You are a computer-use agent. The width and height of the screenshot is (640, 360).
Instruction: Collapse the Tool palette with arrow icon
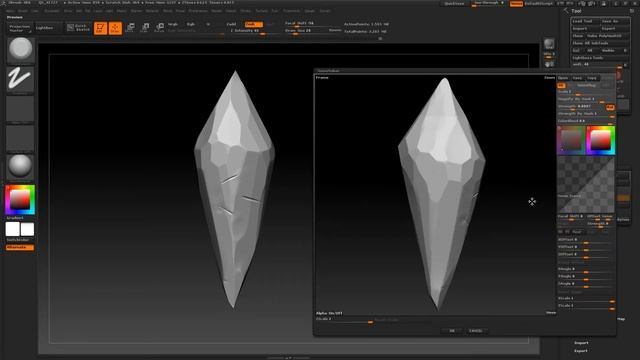pos(566,11)
